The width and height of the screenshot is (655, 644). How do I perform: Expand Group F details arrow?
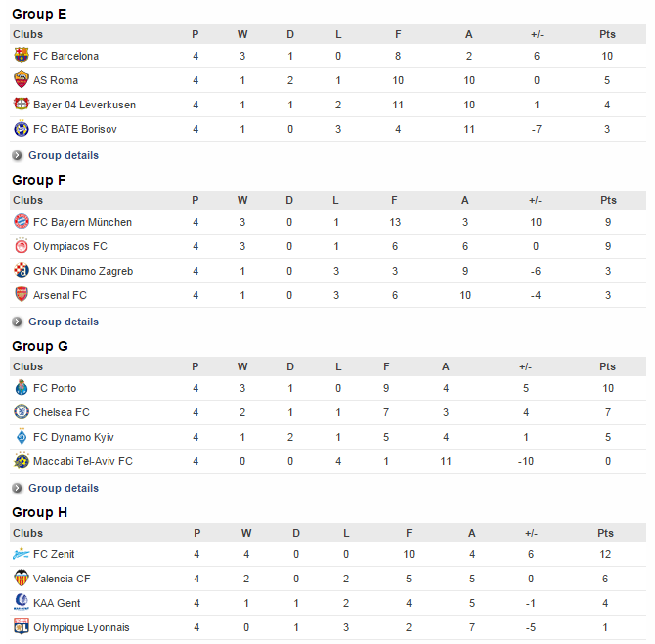click(x=18, y=322)
